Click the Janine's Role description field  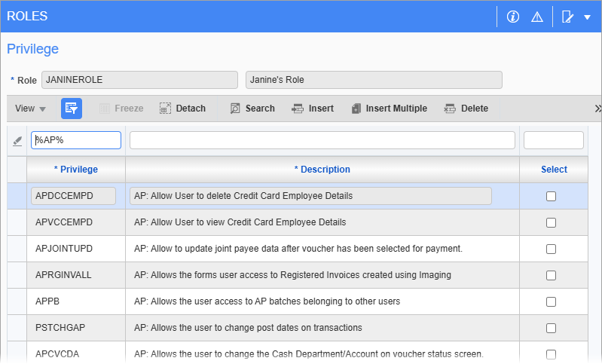(x=374, y=80)
